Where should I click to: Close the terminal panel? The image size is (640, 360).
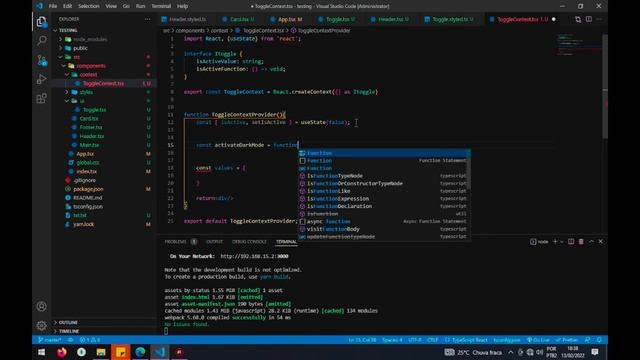(x=600, y=242)
